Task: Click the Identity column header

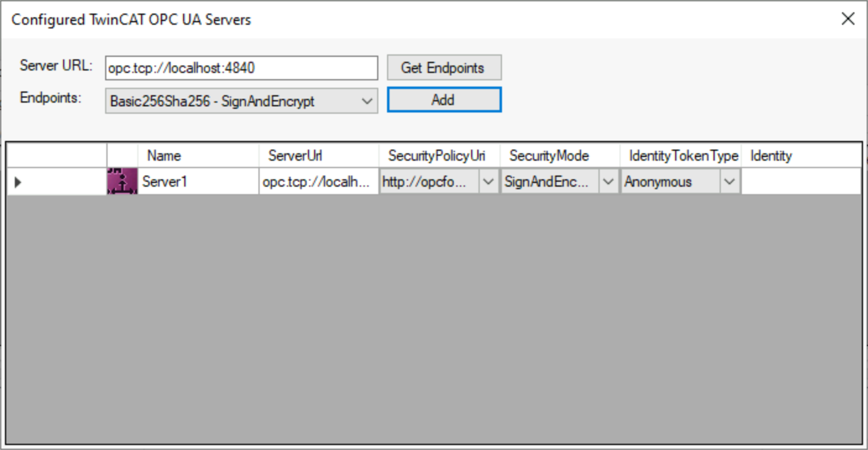Action: pyautogui.click(x=801, y=156)
